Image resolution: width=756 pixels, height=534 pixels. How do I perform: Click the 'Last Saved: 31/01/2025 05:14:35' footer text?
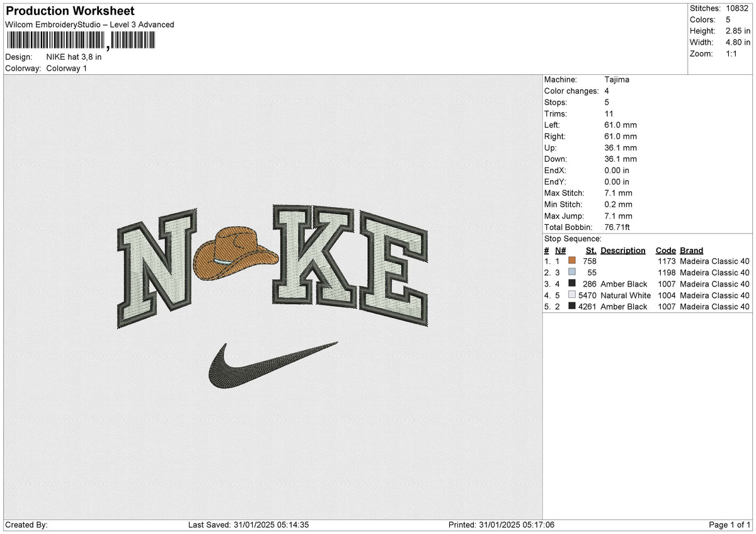(248, 525)
